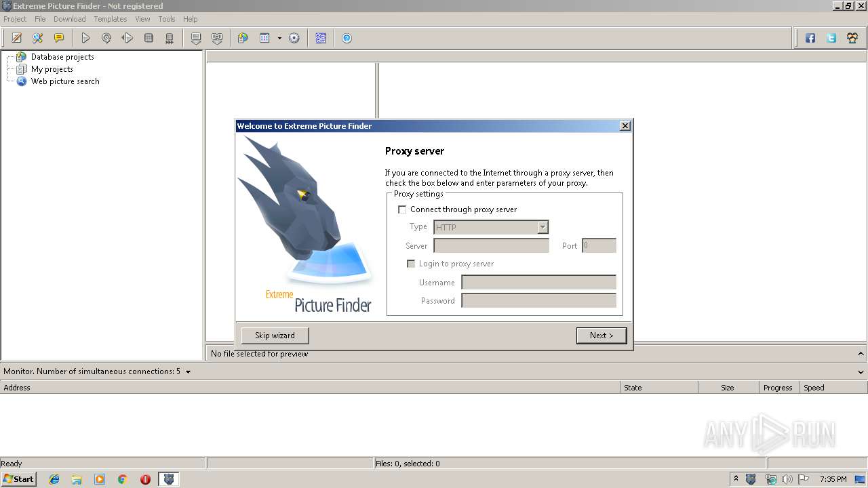Click the proxy Port input field
The height and width of the screenshot is (488, 868).
tap(599, 245)
